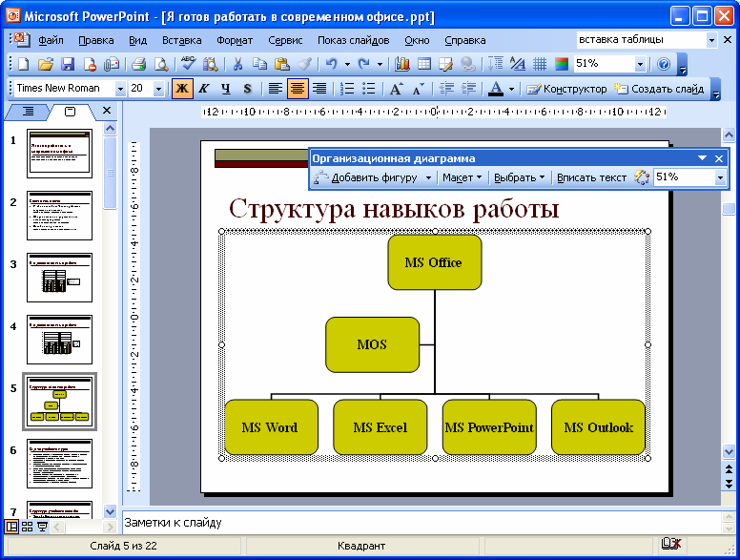Open Autoformat icon in diagram toolbar
This screenshot has width=740, height=560.
641,177
